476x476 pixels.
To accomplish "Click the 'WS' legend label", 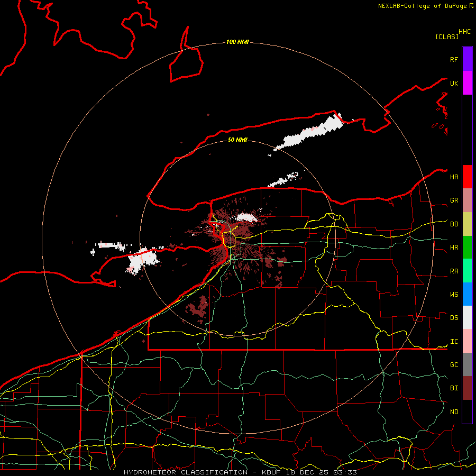I will pyautogui.click(x=454, y=295).
